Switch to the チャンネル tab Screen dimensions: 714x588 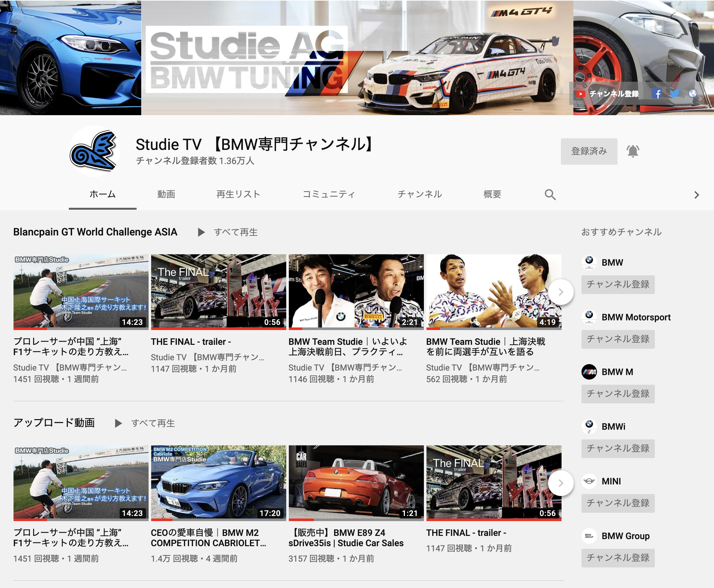click(x=419, y=194)
